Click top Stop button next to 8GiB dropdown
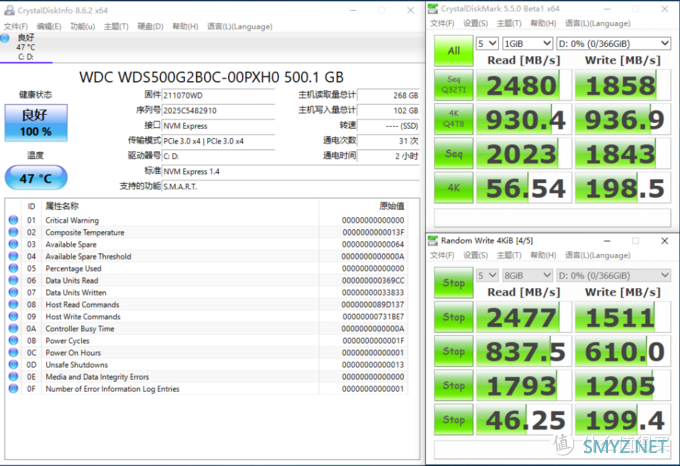Image resolution: width=680 pixels, height=466 pixels. [x=454, y=283]
